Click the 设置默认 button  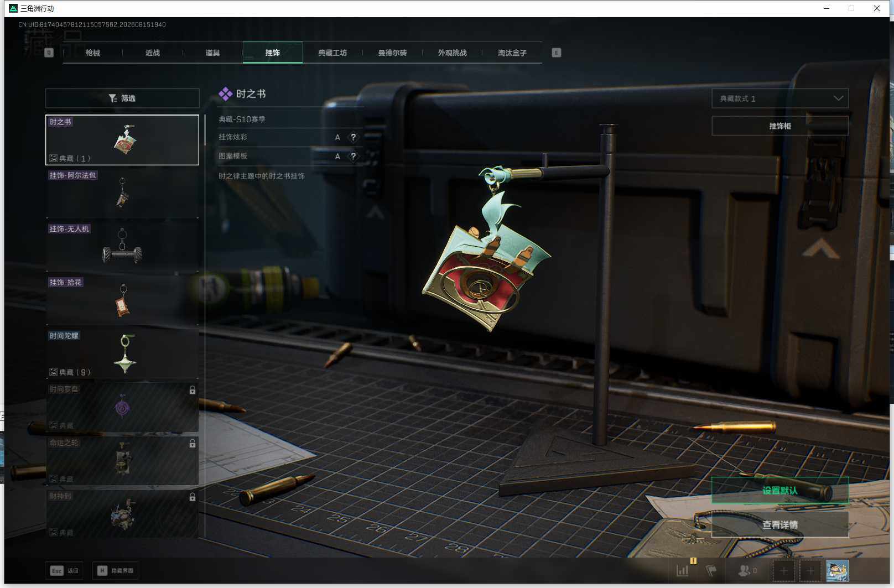pos(780,491)
